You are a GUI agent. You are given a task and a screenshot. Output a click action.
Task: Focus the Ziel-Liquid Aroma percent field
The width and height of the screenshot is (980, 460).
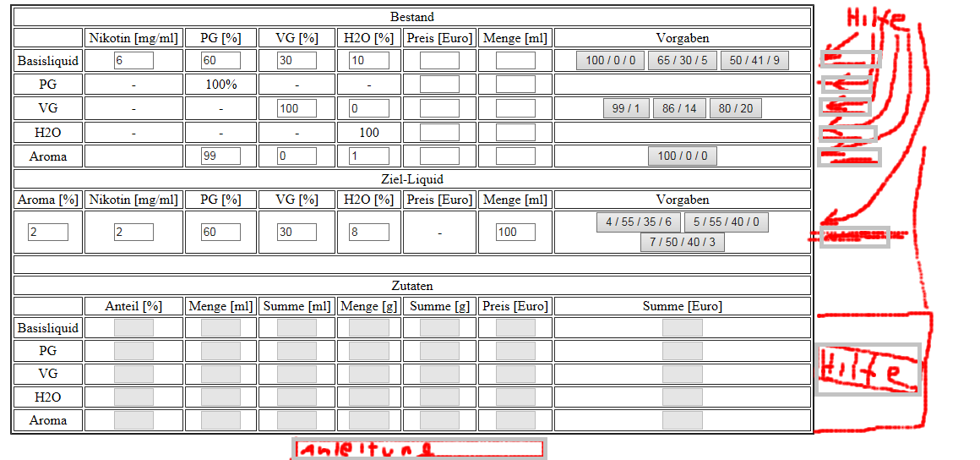47,232
